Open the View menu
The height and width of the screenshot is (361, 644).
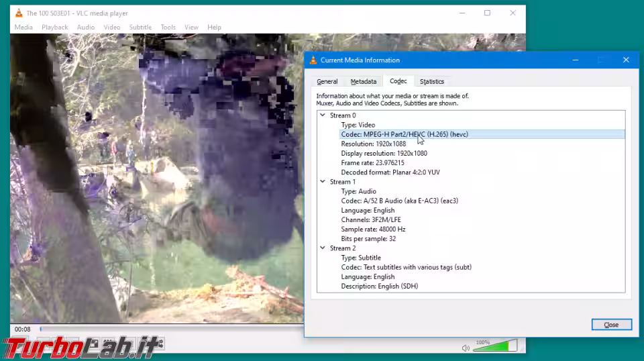click(x=191, y=27)
